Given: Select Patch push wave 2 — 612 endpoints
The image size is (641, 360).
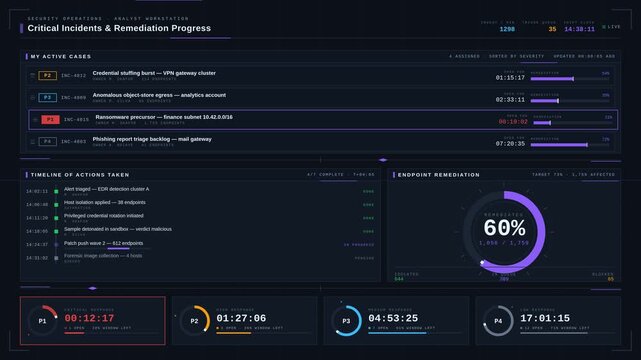Looking at the screenshot, I should click(x=103, y=244).
